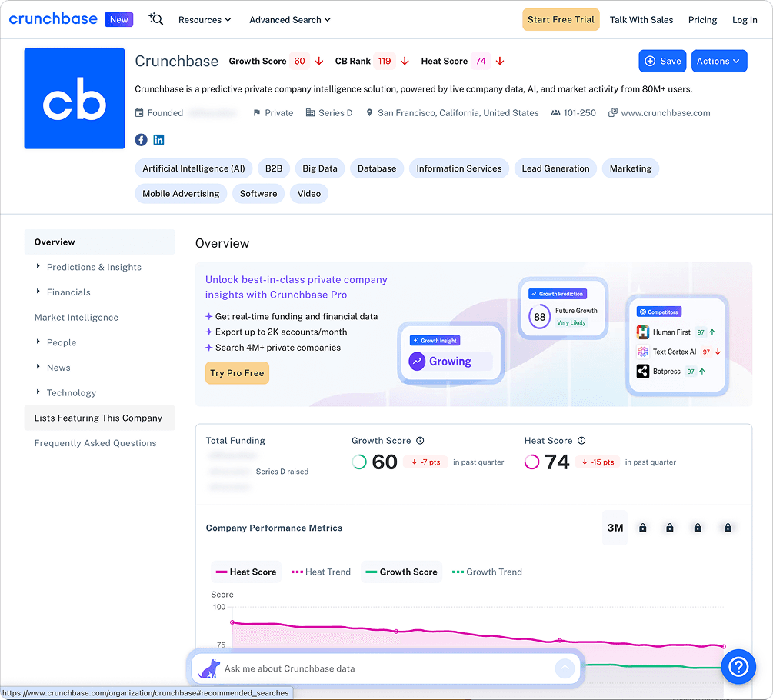Screen dimensions: 773x700
Task: Toggle the Growth Score chart legend
Action: coord(401,572)
